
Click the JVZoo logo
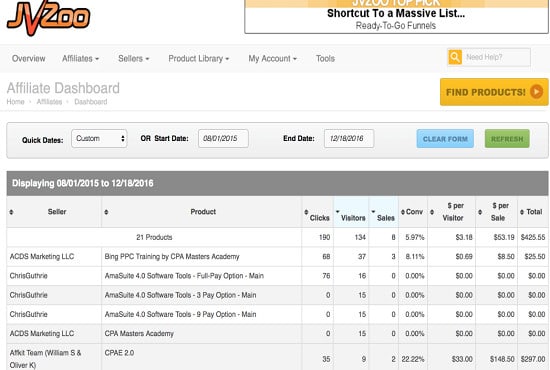[x=48, y=17]
